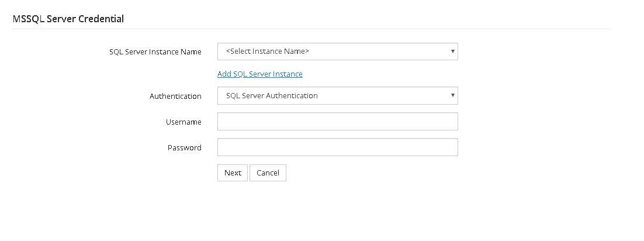Viewport: 644px width, 241px height.
Task: Proceed with Next below the Password field
Action: point(233,173)
